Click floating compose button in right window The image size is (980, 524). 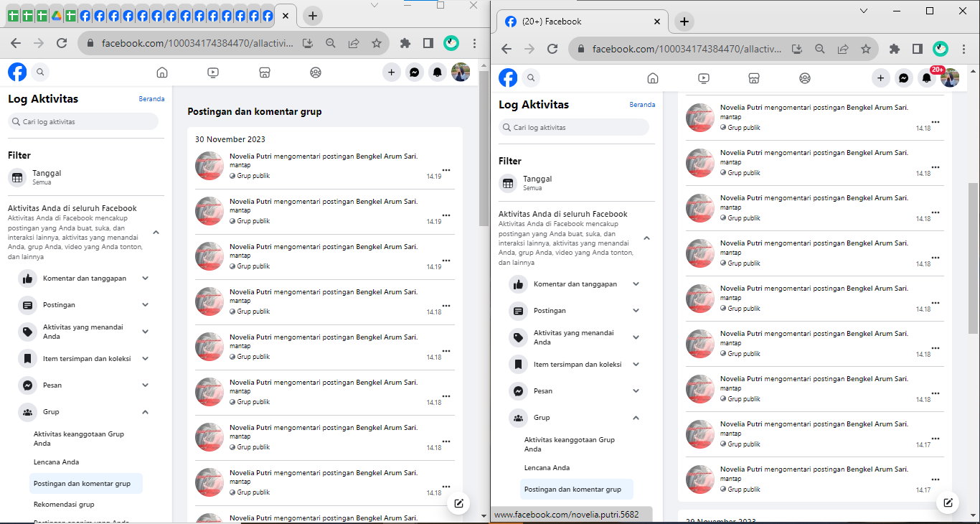pos(948,503)
